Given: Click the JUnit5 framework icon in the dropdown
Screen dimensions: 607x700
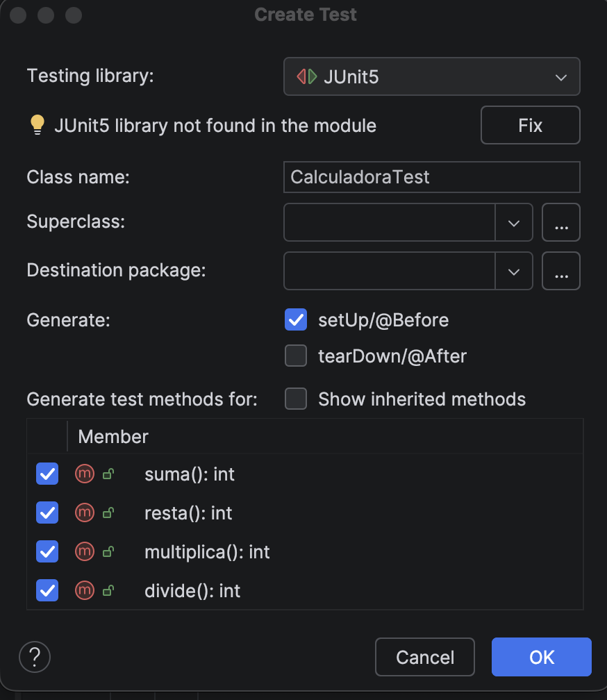Looking at the screenshot, I should tap(306, 76).
